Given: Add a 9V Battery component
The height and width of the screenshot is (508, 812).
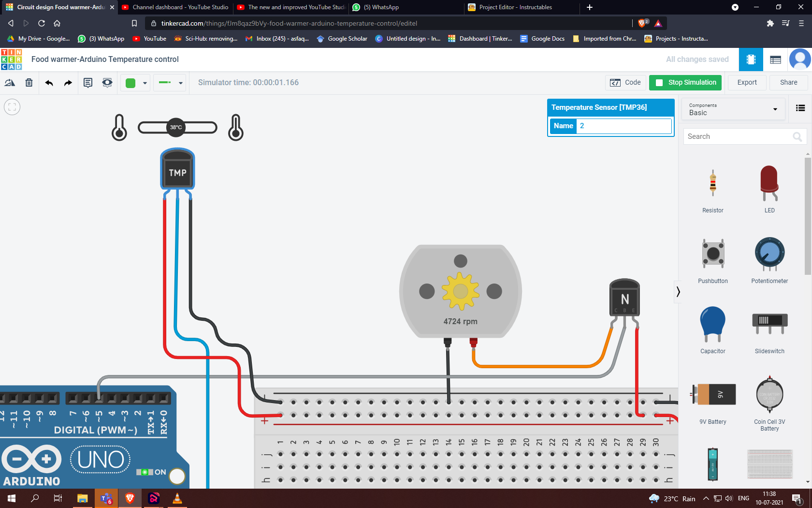Looking at the screenshot, I should click(x=712, y=396).
